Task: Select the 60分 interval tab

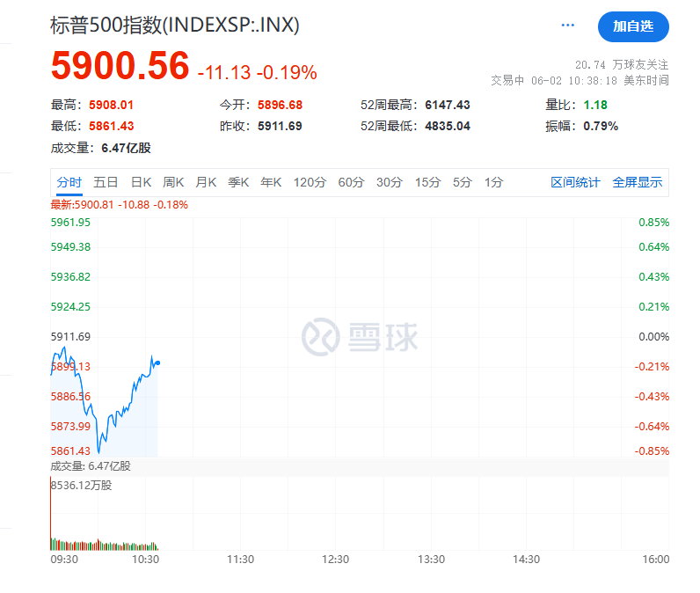Action: [x=351, y=182]
